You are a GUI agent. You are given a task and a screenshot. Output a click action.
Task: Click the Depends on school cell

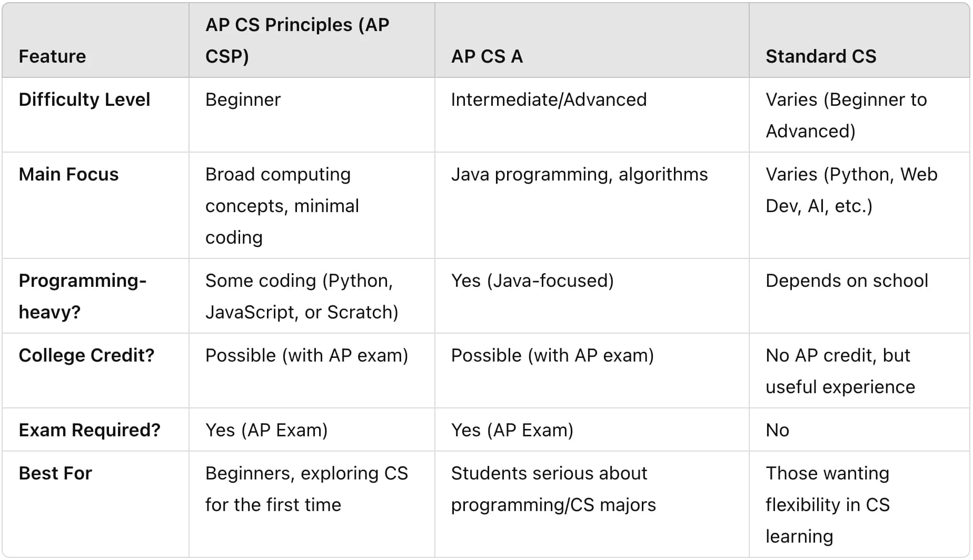[847, 281]
